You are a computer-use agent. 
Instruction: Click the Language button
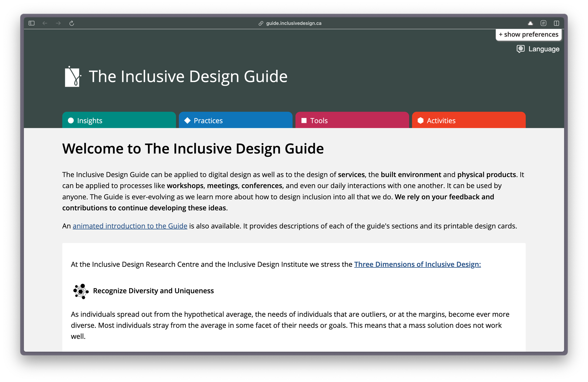538,49
